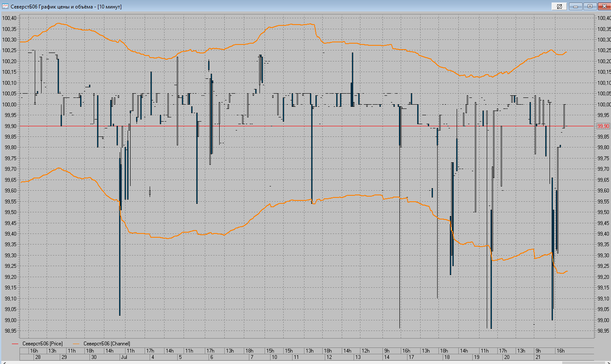Click date label '20' on the time axis
This screenshot has width=611, height=364.
click(507, 357)
